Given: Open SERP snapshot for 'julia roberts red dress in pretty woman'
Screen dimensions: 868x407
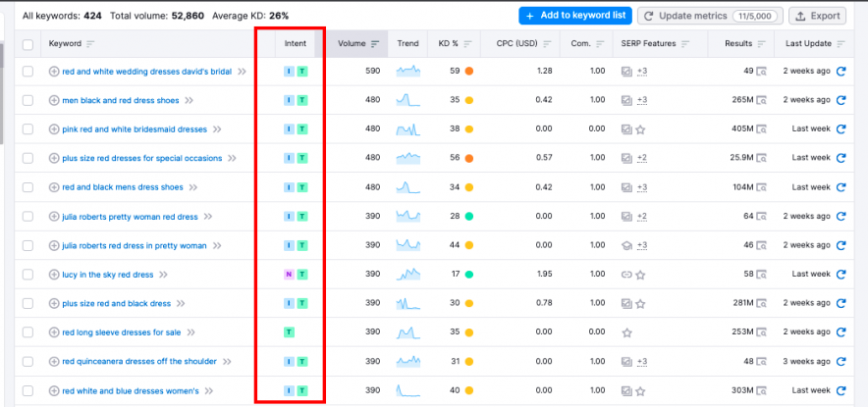Looking at the screenshot, I should pyautogui.click(x=762, y=245).
